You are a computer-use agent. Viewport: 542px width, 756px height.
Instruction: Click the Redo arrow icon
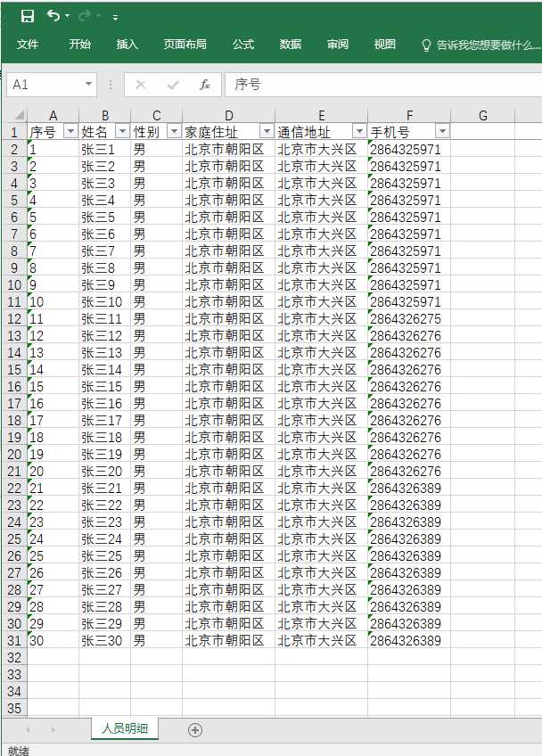tap(84, 16)
